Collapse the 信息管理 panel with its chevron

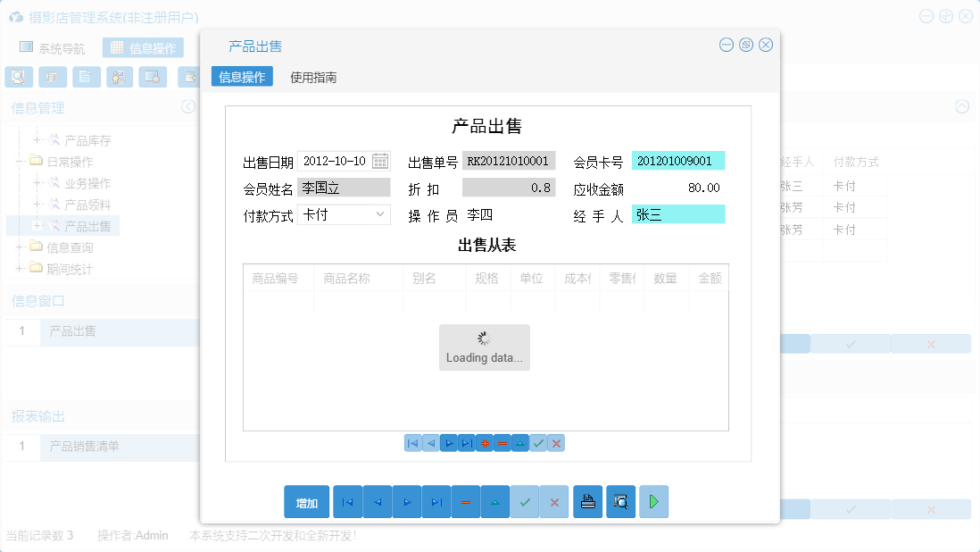coord(187,106)
